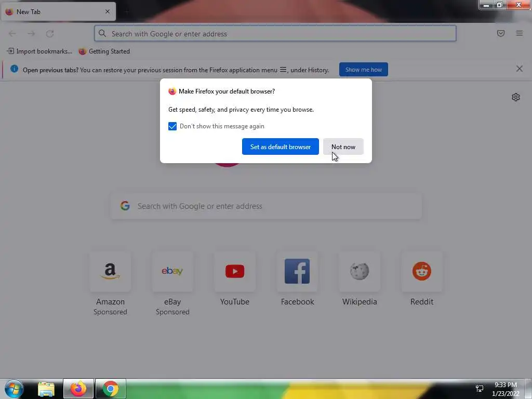532x399 pixels.
Task: Open the new tab personalize gear icon
Action: pyautogui.click(x=516, y=97)
